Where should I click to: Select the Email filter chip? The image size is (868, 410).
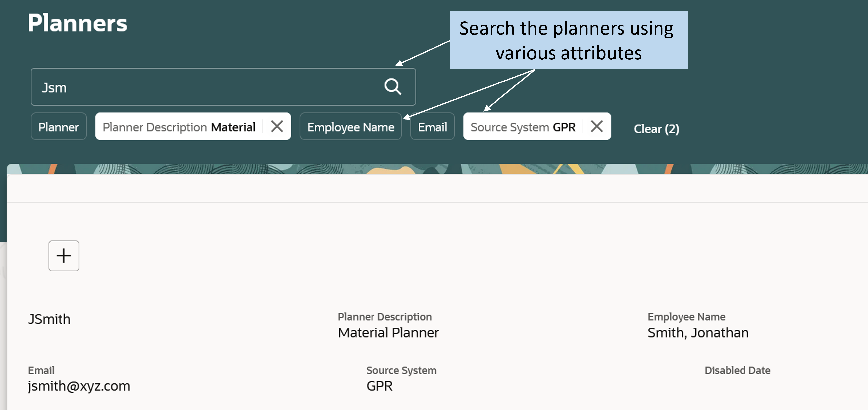(x=432, y=126)
